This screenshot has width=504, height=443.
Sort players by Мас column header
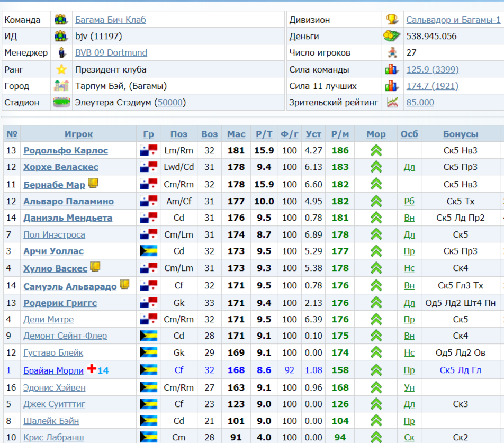tap(236, 134)
